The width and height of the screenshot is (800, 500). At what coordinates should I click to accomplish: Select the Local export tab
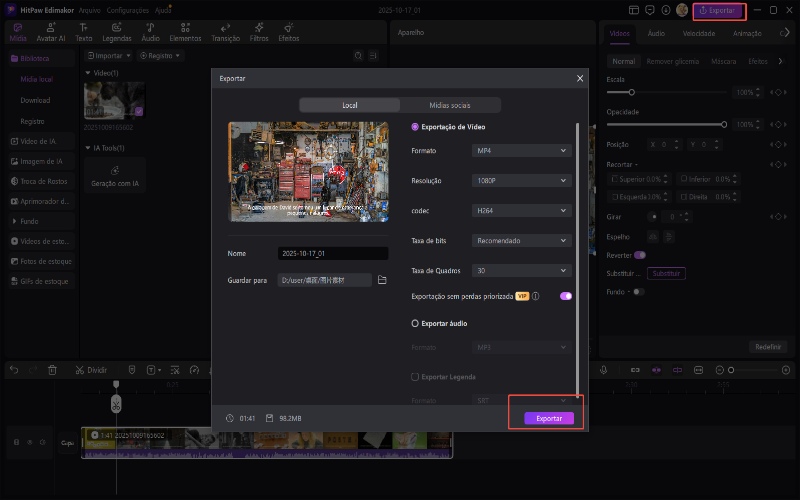[349, 105]
